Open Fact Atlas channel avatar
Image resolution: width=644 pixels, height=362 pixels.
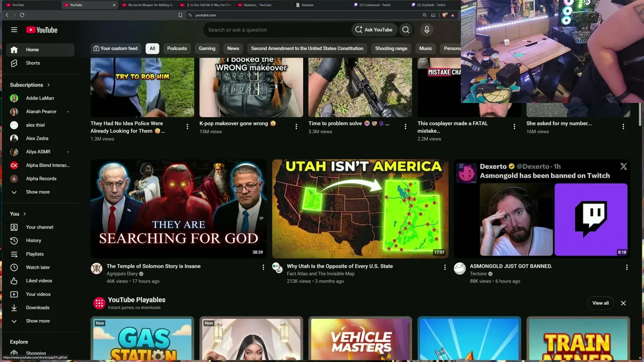pyautogui.click(x=278, y=268)
